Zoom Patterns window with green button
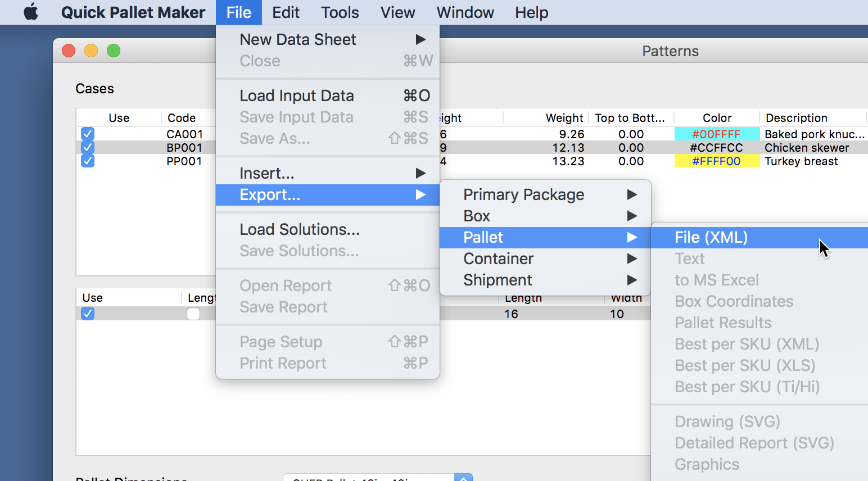 coord(114,51)
